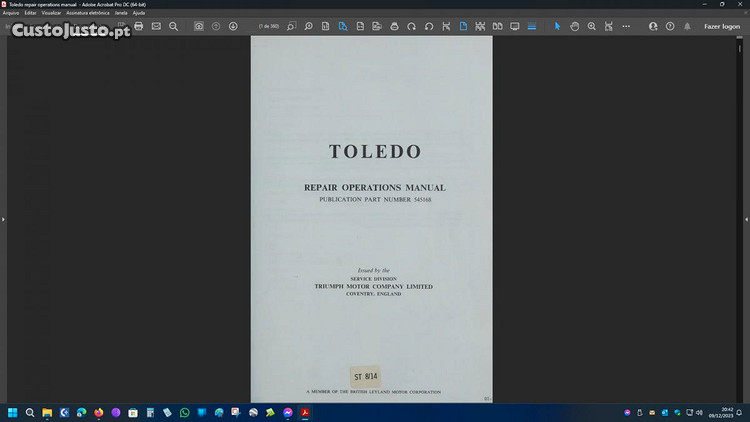Go to the next page arrow
The width and height of the screenshot is (750, 422).
coord(233,26)
